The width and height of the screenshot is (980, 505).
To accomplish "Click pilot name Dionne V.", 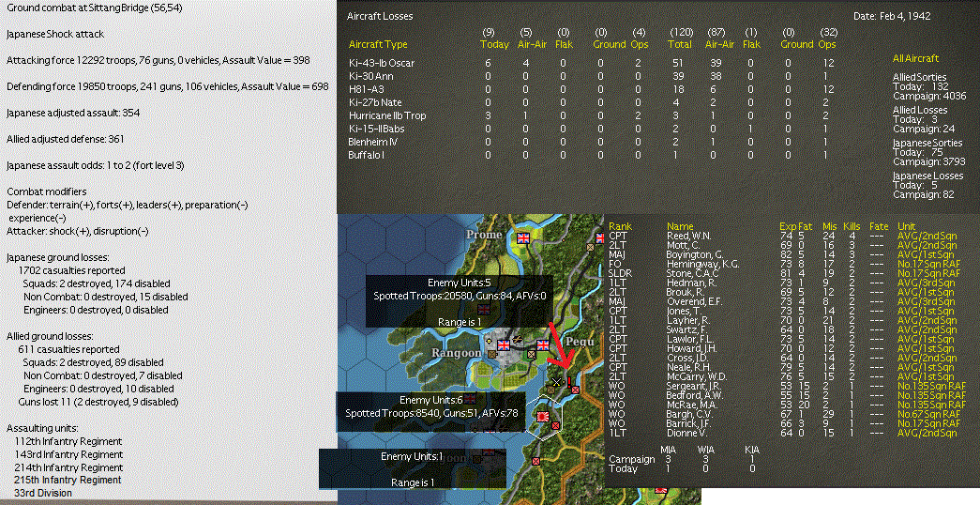I will pos(686,433).
